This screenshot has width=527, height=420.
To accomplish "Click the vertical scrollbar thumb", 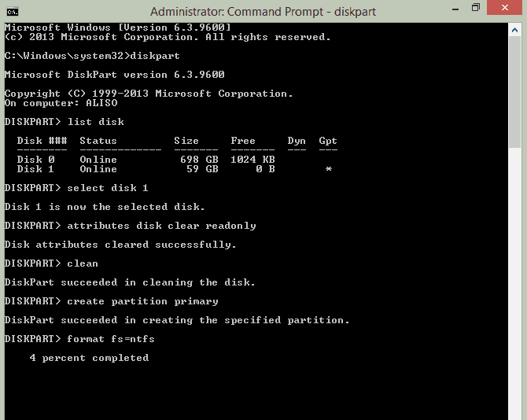I will click(514, 92).
